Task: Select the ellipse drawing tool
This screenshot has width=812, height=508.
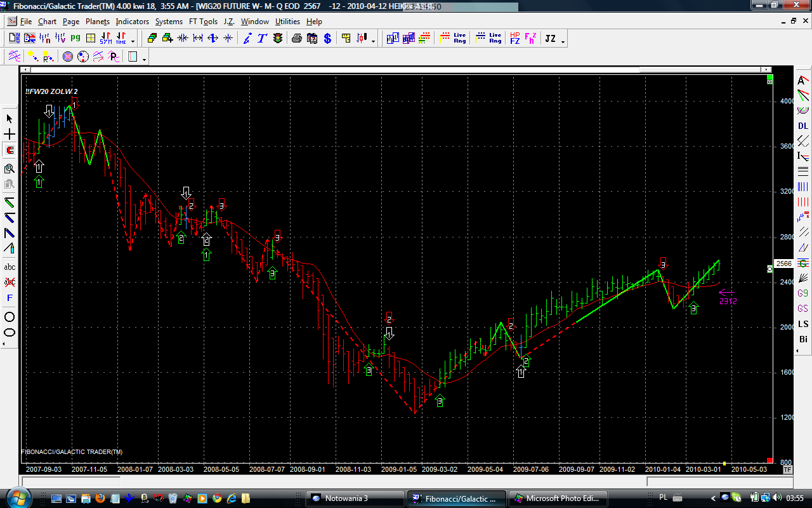Action: point(10,332)
